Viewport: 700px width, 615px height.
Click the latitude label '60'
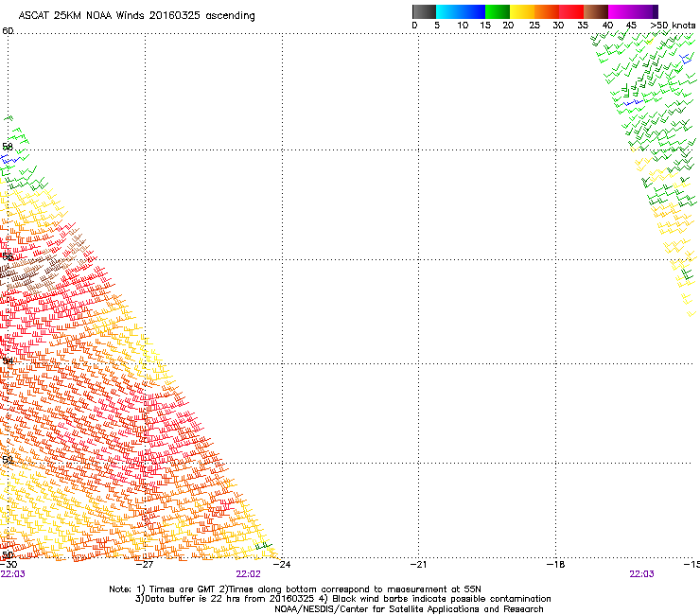tap(8, 31)
